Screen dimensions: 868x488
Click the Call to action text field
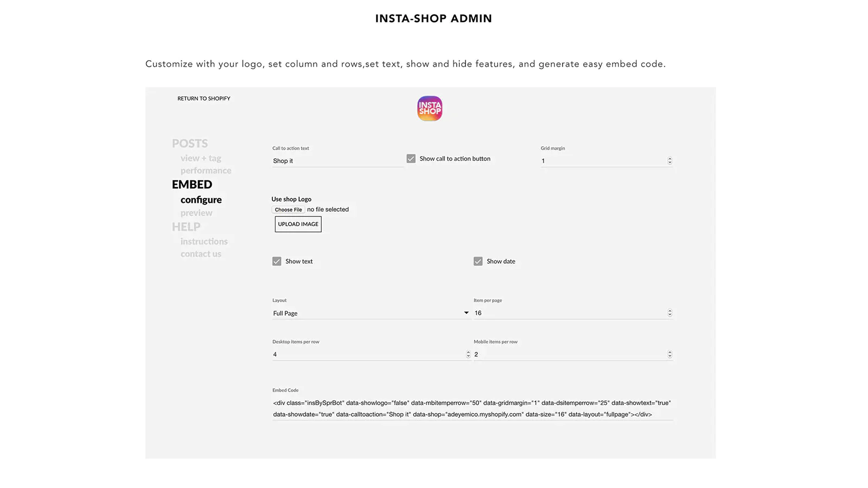[337, 161]
